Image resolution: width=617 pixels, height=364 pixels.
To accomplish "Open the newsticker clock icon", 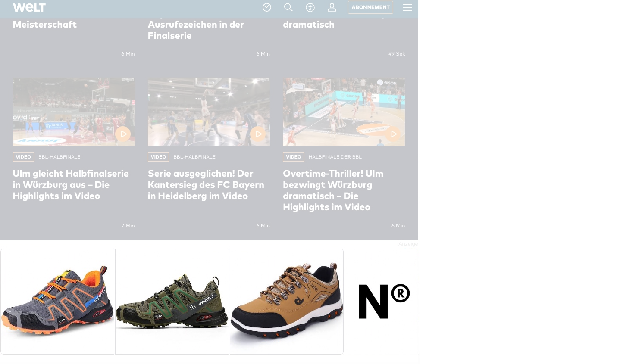I will point(267,7).
